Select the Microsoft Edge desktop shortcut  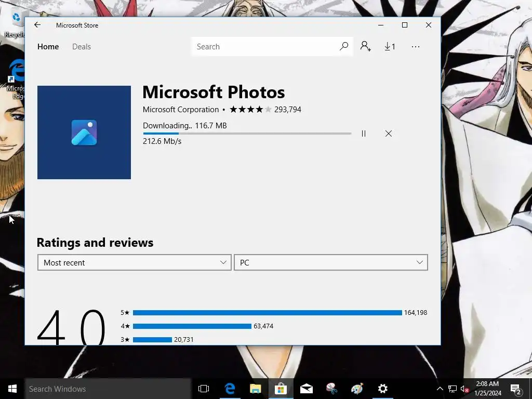click(15, 79)
